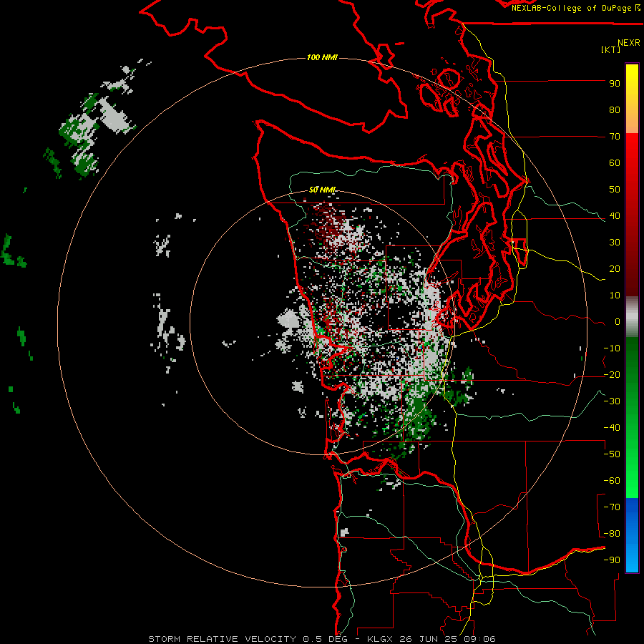
Task: Click the -80 value on the velocity scale
Action: (612, 534)
